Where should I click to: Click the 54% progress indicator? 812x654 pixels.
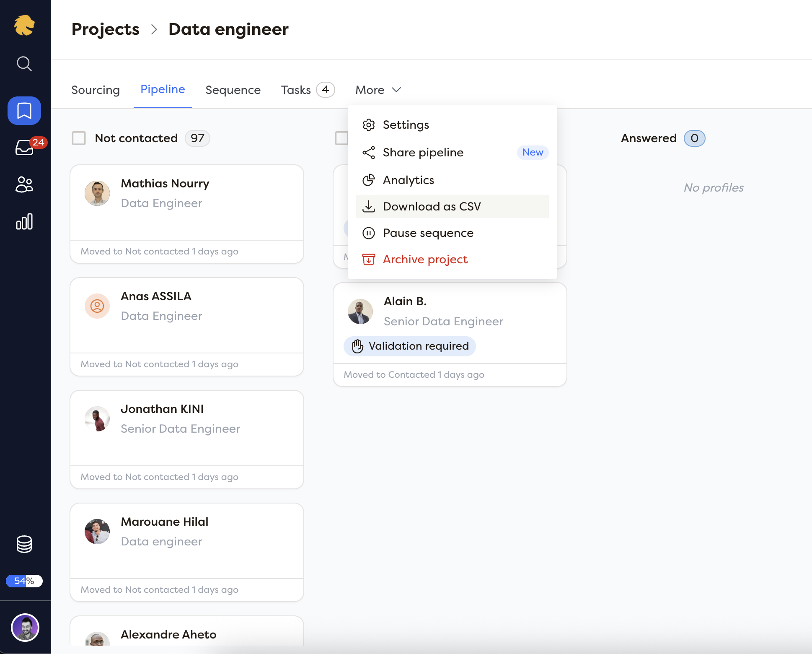(24, 581)
